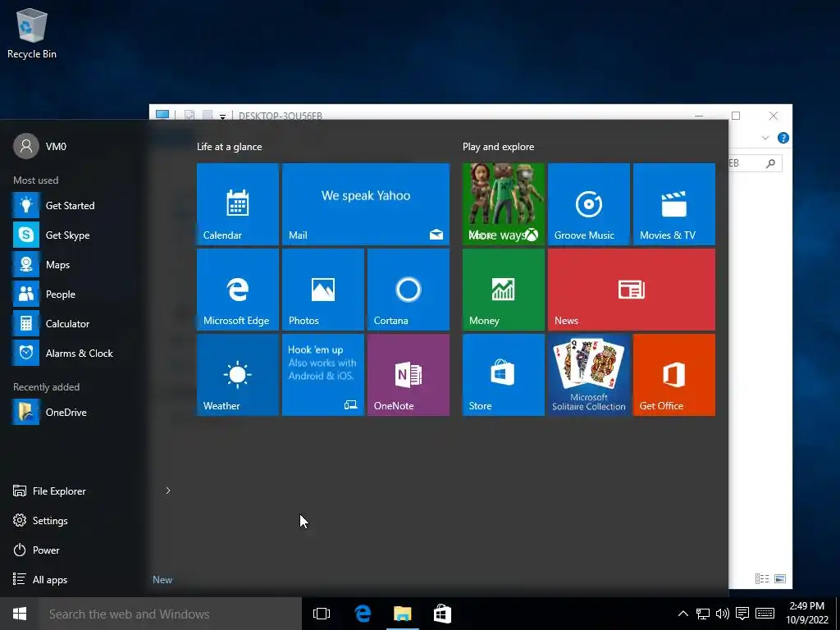Viewport: 840px width, 630px height.
Task: Open Store from the taskbar
Action: [x=442, y=614]
